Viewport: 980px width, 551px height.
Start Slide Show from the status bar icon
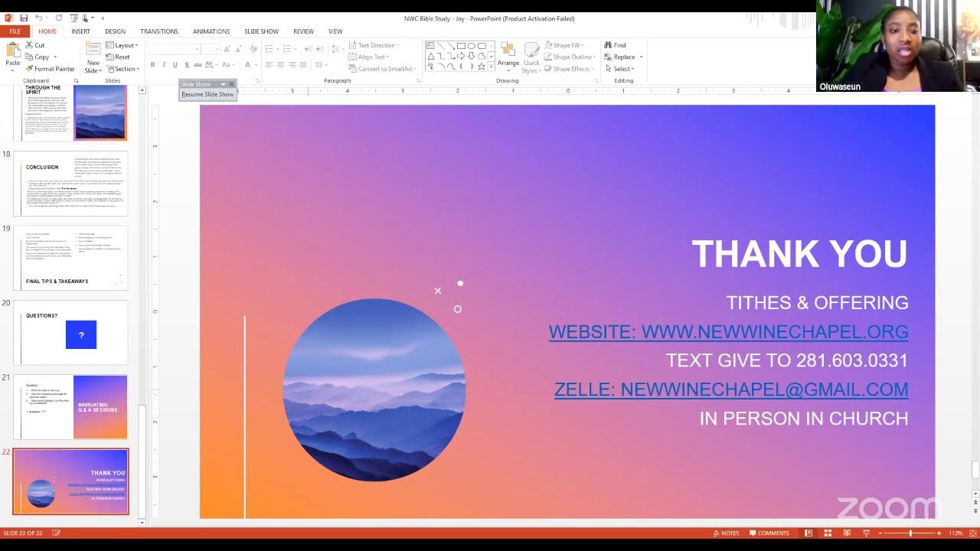[x=866, y=533]
